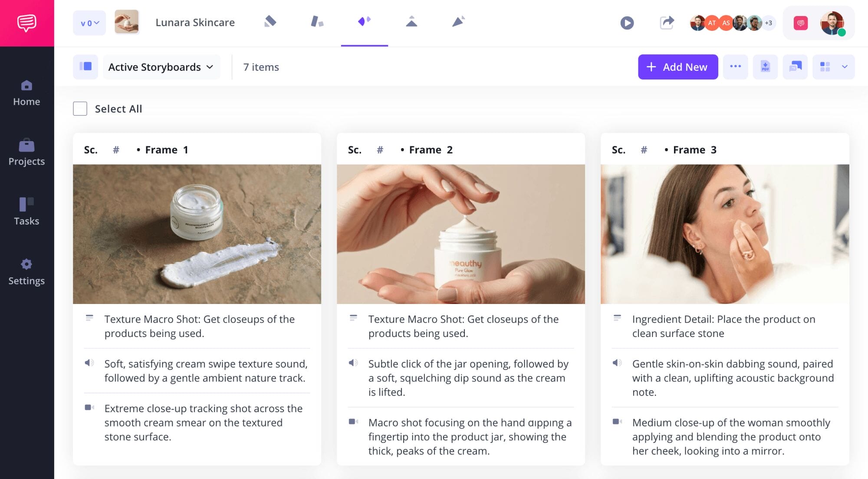Open Tasks in sidebar

click(x=26, y=212)
